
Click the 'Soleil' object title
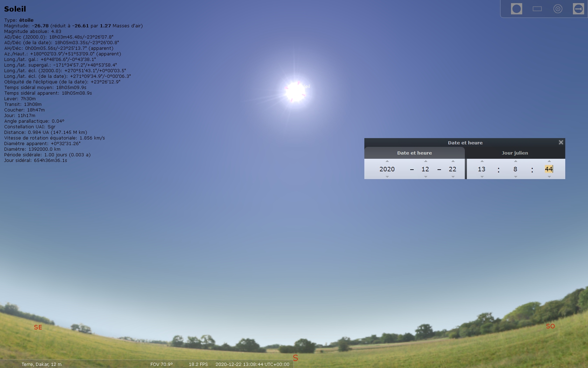point(15,9)
